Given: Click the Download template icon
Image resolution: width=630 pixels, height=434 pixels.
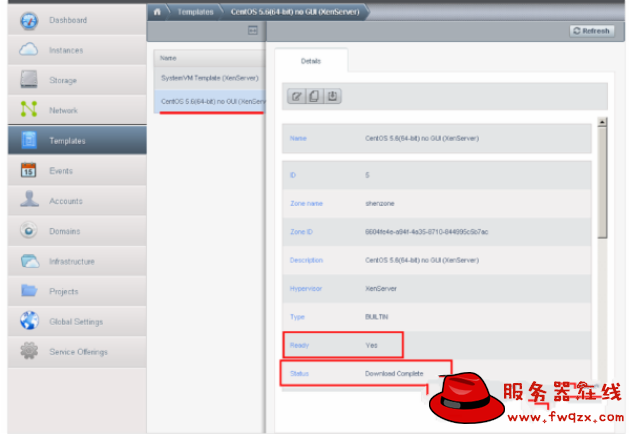Looking at the screenshot, I should 332,96.
